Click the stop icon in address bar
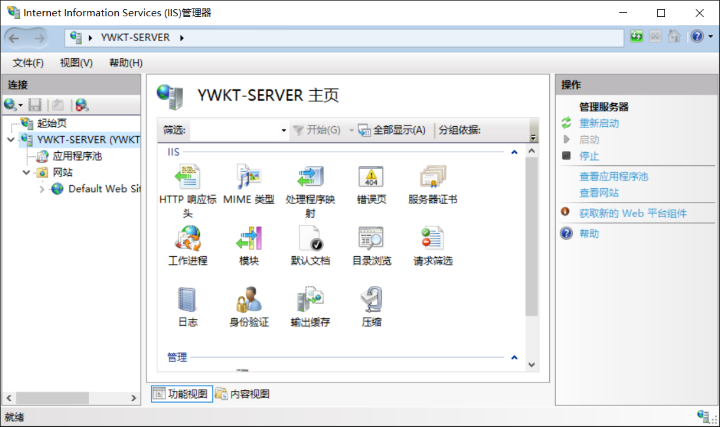 coord(655,36)
